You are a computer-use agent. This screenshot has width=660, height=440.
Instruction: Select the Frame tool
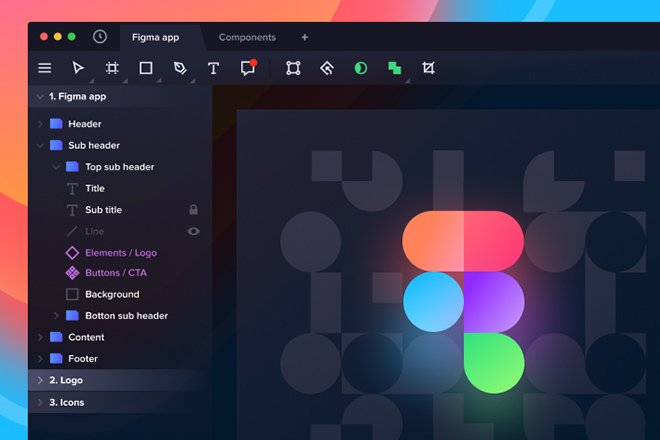(112, 68)
